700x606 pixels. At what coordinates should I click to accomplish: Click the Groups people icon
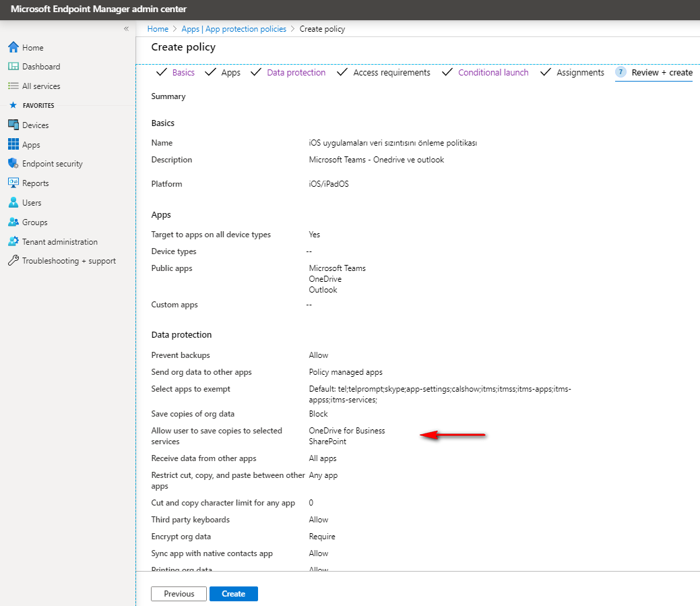pos(13,222)
